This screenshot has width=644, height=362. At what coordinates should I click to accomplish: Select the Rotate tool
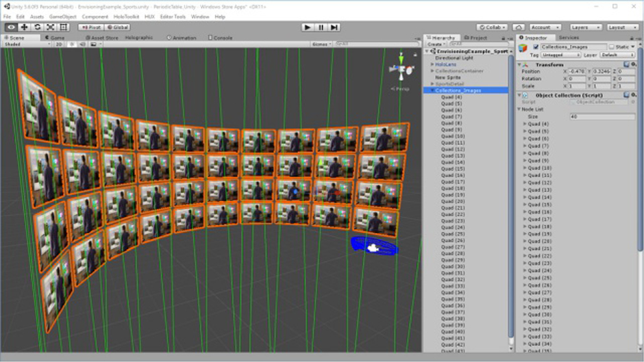38,27
